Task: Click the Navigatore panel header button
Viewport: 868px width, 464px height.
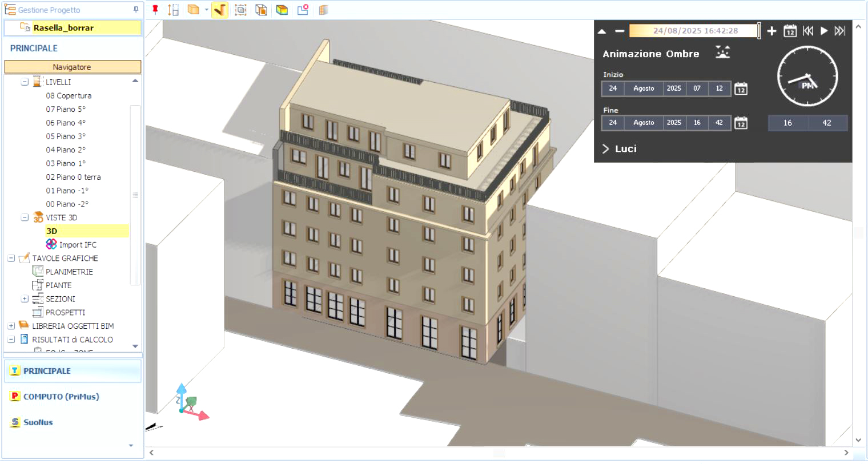Action: 73,67
